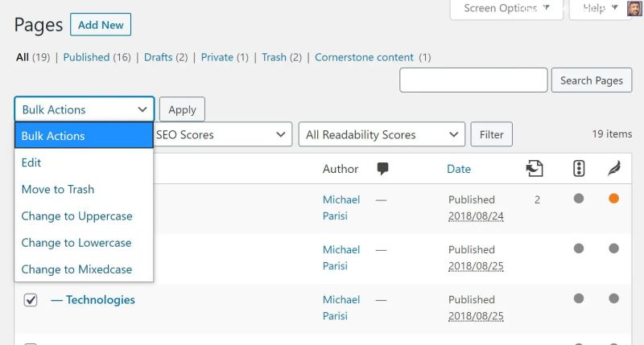Choose Edit from bulk actions list

(84, 162)
